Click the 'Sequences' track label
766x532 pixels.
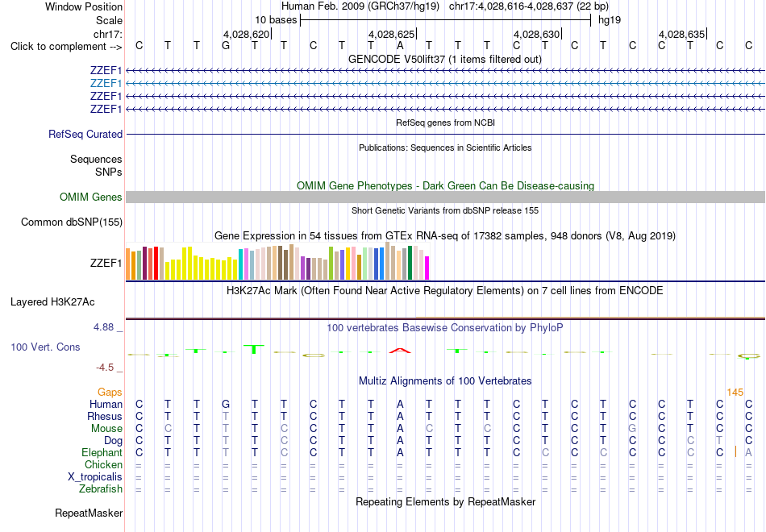click(96, 160)
